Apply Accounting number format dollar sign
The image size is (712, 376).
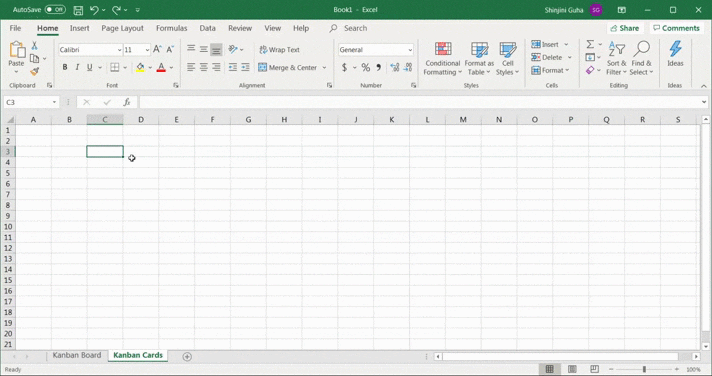point(344,67)
